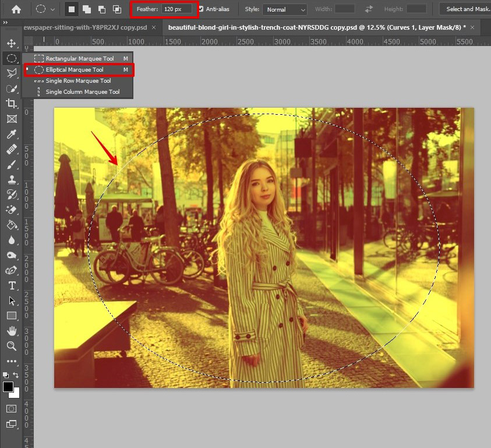Select the Eyedropper tool
This screenshot has width=491, height=448.
pos(11,133)
